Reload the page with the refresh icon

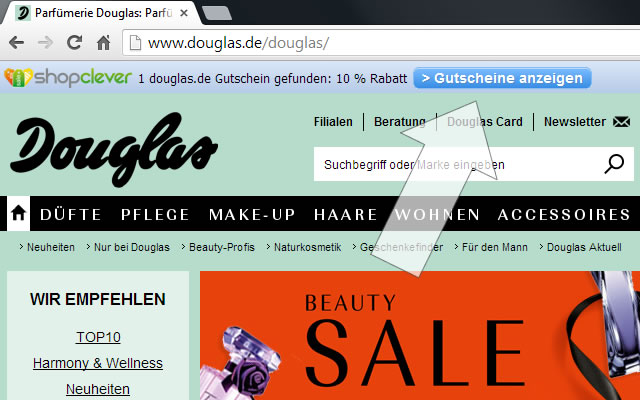pyautogui.click(x=74, y=42)
